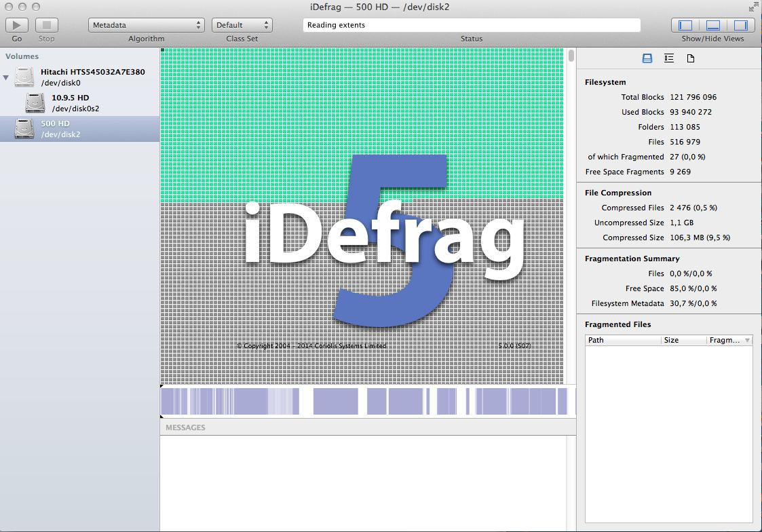
Task: Toggle the bottom messages pane view
Action: (712, 25)
